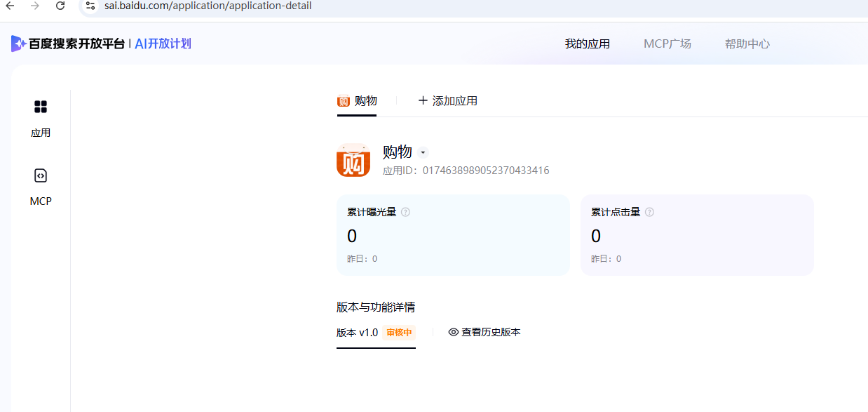
Task: Click the sidebar 应用 label
Action: tap(41, 133)
